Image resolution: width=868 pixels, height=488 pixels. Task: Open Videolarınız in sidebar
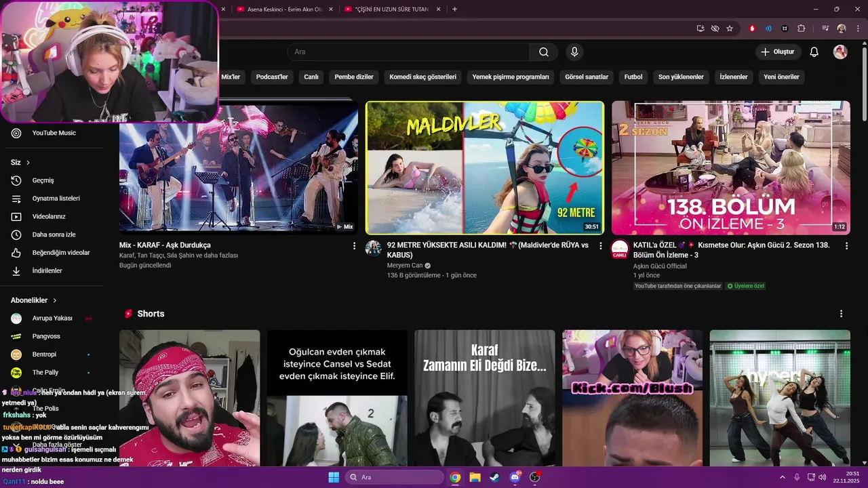[x=54, y=217]
